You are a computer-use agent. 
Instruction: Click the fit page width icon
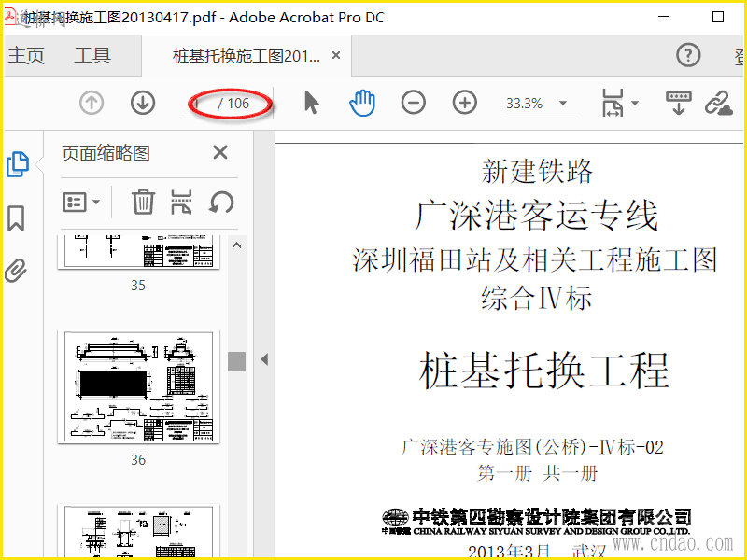(613, 103)
